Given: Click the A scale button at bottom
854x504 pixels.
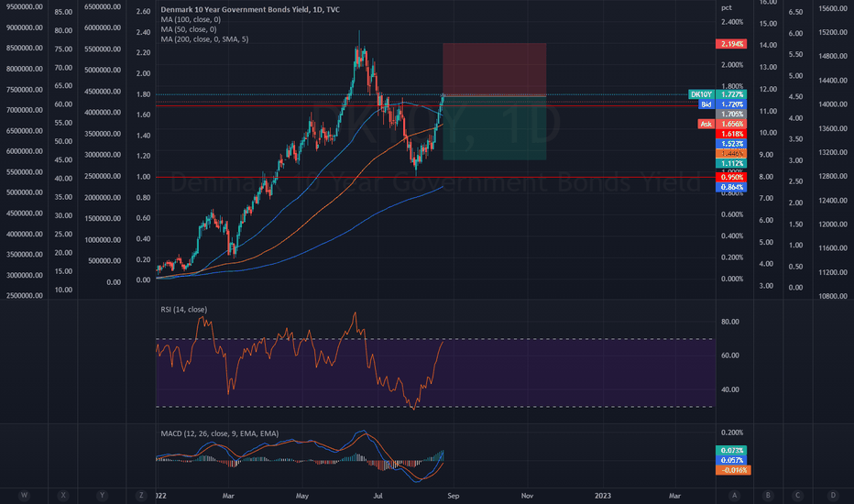Looking at the screenshot, I should 735,495.
